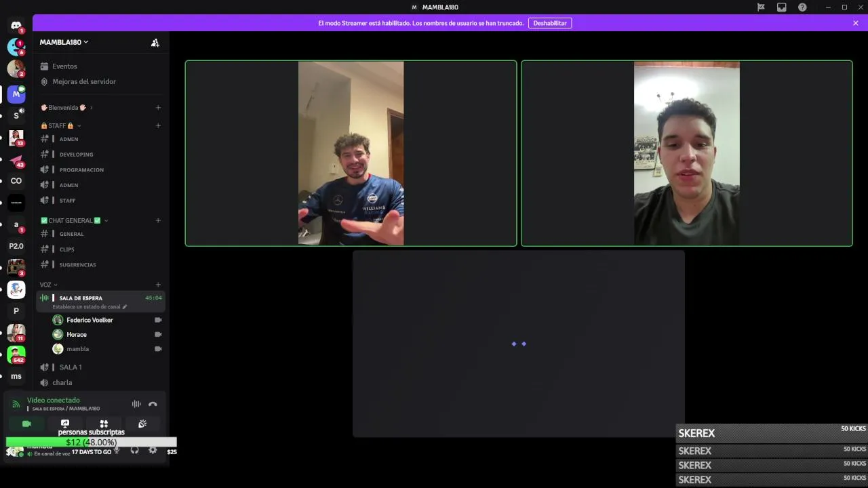Disconnect from the voice call

(x=153, y=404)
